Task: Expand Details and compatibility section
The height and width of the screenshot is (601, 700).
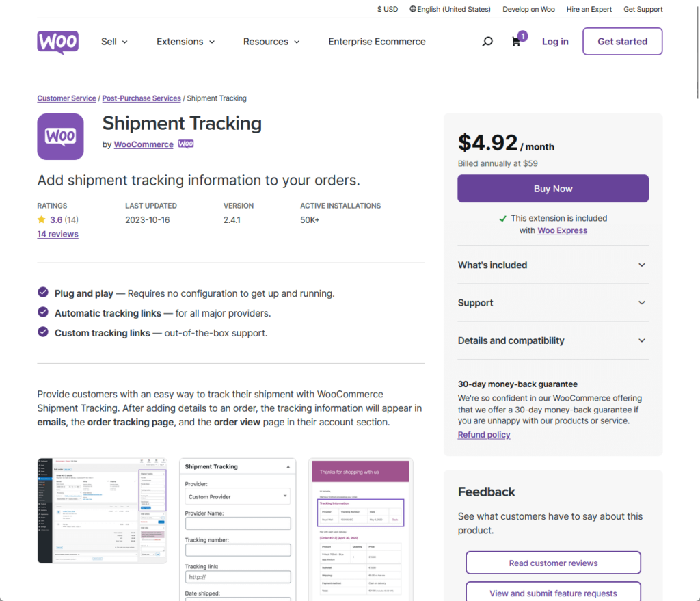Action: click(552, 340)
